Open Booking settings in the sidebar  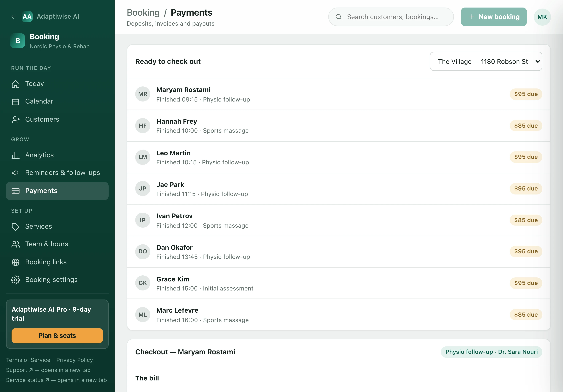pyautogui.click(x=57, y=280)
